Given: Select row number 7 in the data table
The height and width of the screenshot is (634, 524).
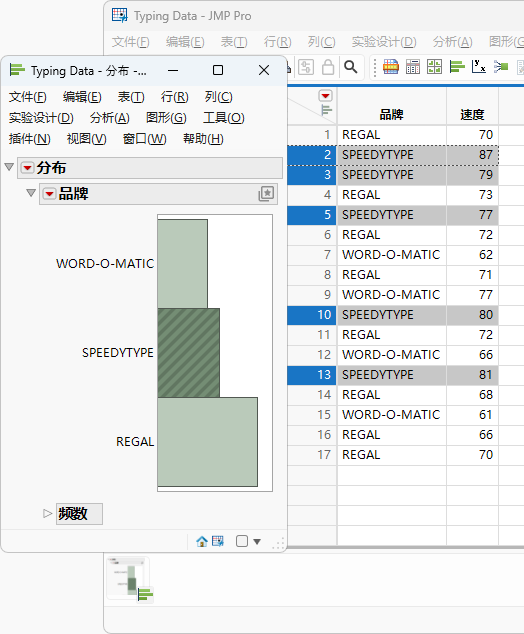Looking at the screenshot, I should click(x=312, y=255).
